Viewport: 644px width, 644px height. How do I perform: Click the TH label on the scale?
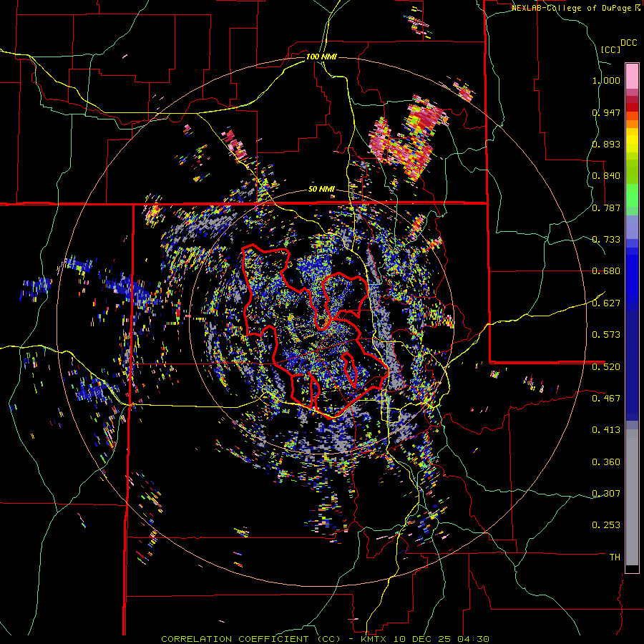(x=615, y=557)
